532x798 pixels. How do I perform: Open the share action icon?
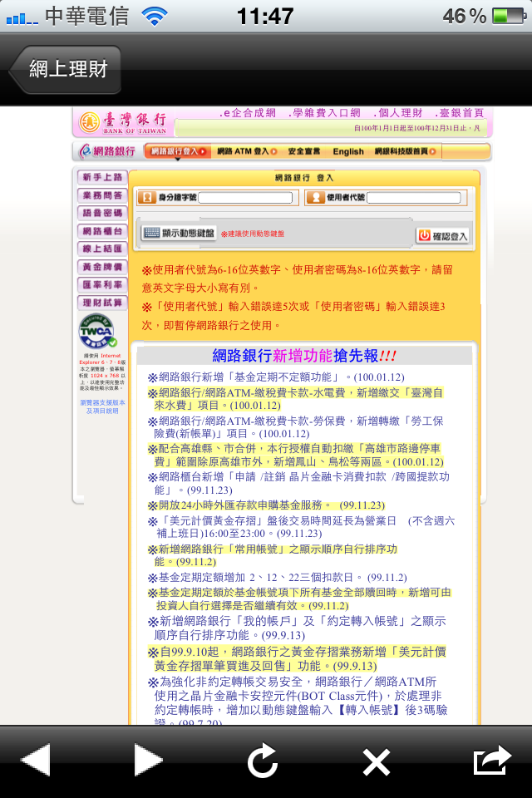coord(492,761)
